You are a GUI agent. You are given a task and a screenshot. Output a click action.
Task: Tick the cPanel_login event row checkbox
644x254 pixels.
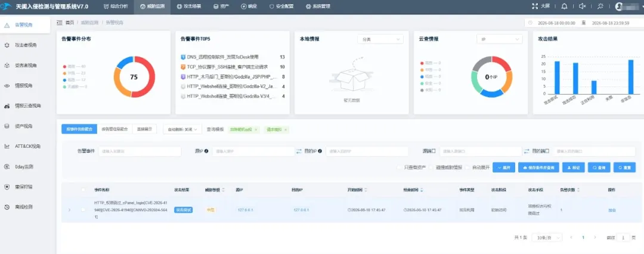coord(83,210)
